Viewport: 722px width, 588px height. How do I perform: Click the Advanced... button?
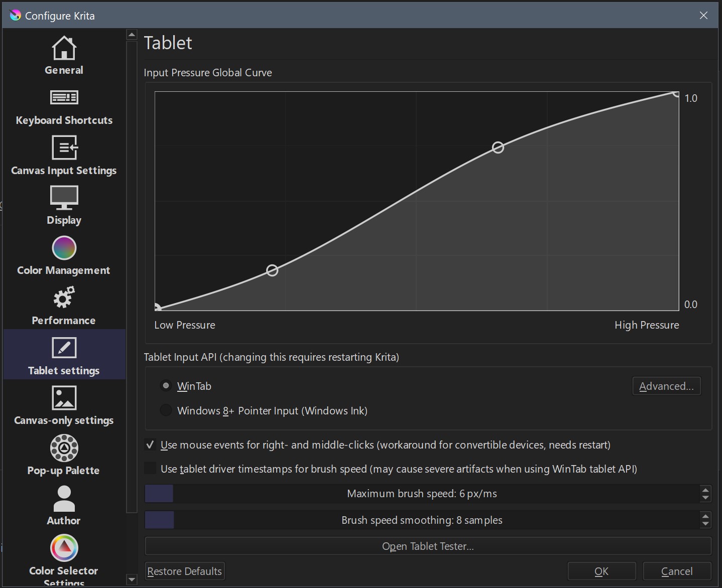666,386
